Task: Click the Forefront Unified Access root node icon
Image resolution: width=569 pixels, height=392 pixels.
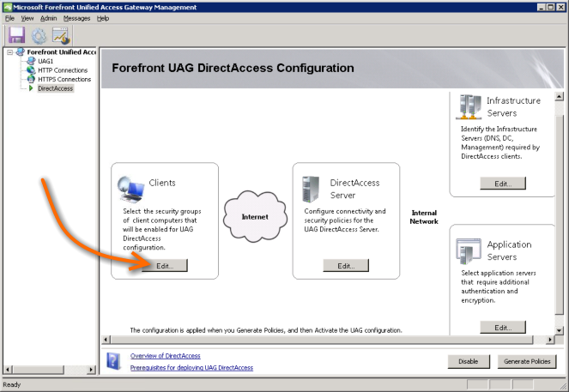Action: pos(21,52)
